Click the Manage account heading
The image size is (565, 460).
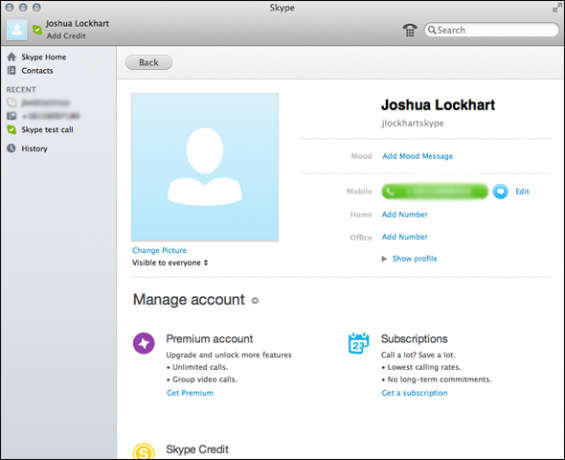point(189,300)
